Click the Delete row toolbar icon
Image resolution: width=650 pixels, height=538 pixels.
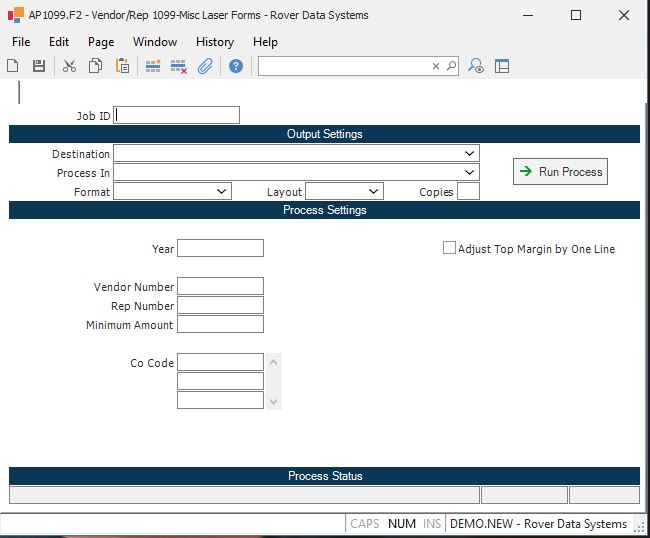[x=179, y=66]
